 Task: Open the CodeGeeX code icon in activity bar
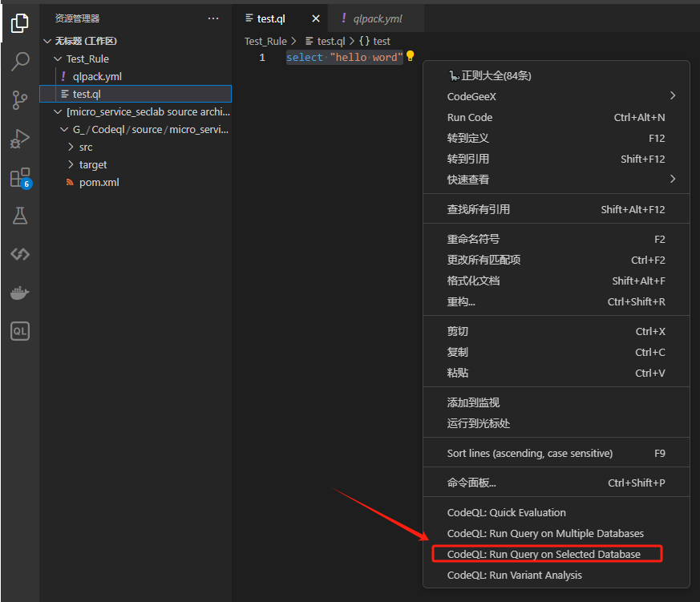pyautogui.click(x=19, y=254)
